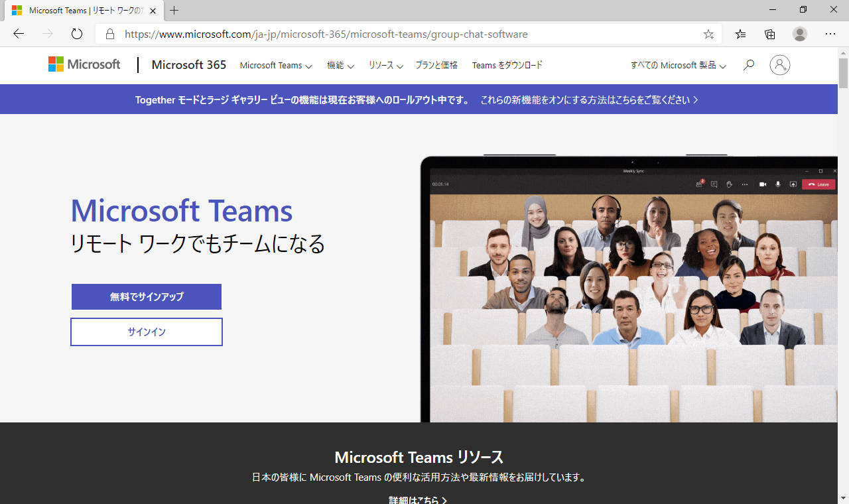849x504 pixels.
Task: Open the browser profile avatar
Action: pos(800,34)
